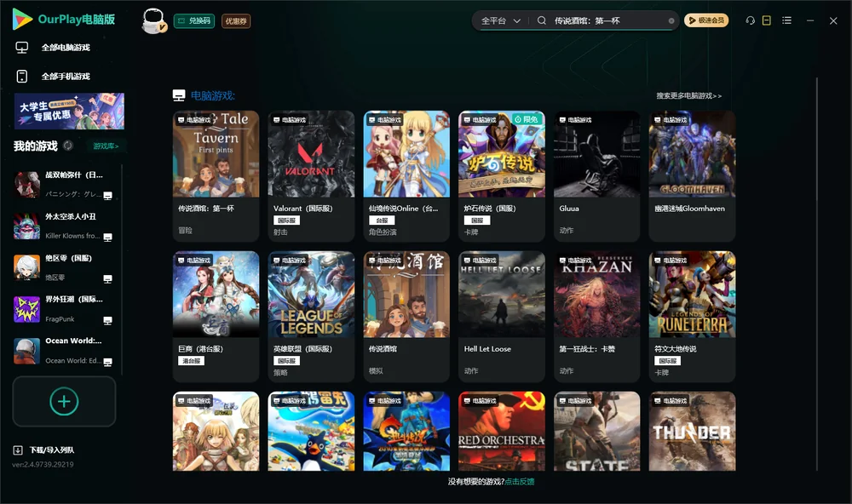Click 电脑游戏 badge on Gluua card
This screenshot has height=504, width=852.
[x=576, y=119]
